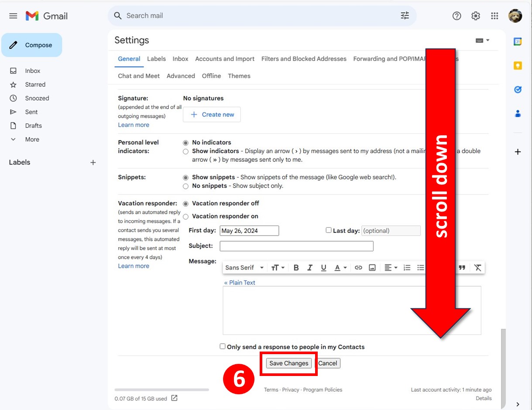
Task: Click the Compose button
Action: (32, 45)
